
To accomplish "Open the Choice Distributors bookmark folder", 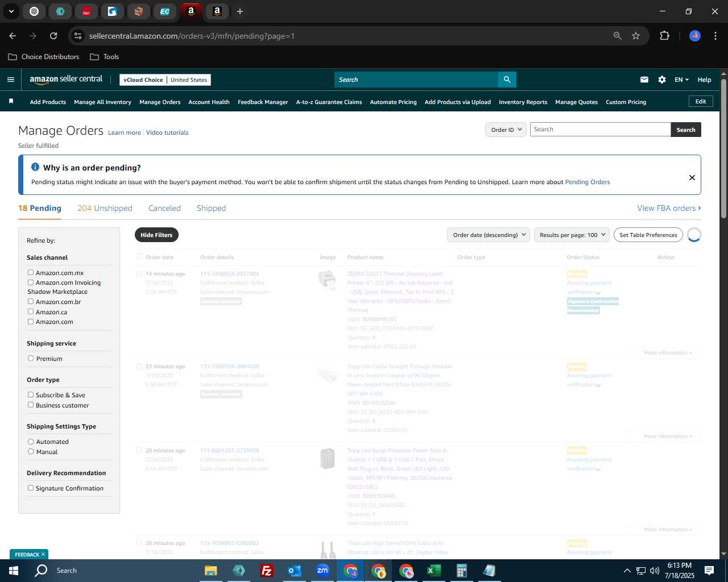I will (44, 57).
